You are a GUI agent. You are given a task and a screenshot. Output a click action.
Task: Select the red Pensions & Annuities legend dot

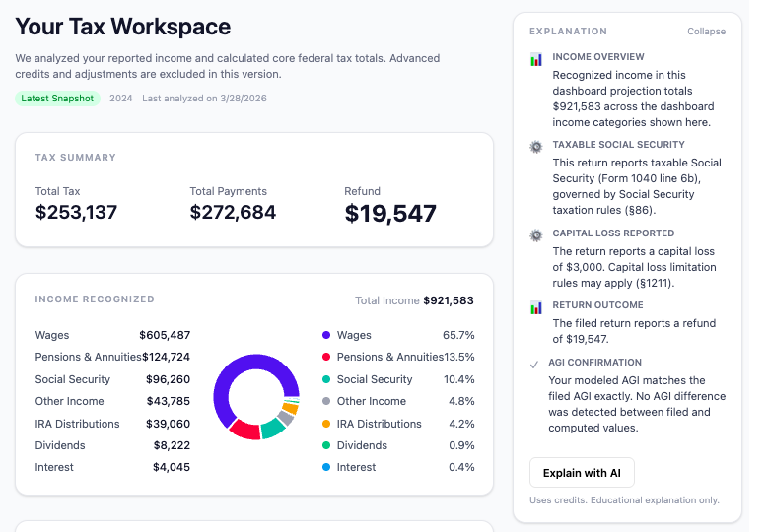point(325,358)
